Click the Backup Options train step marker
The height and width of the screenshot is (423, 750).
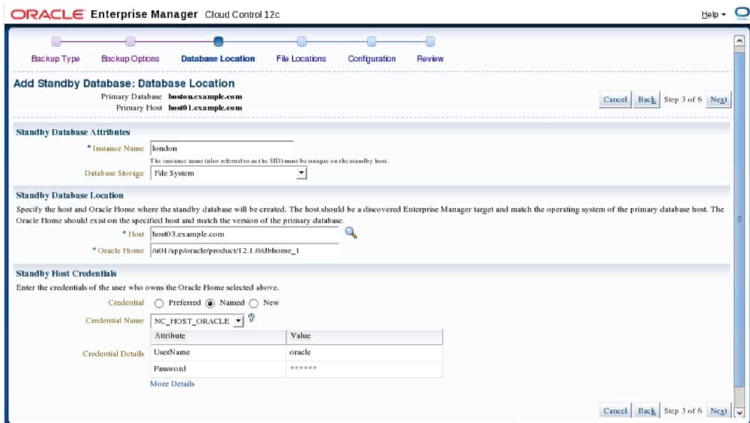click(130, 42)
